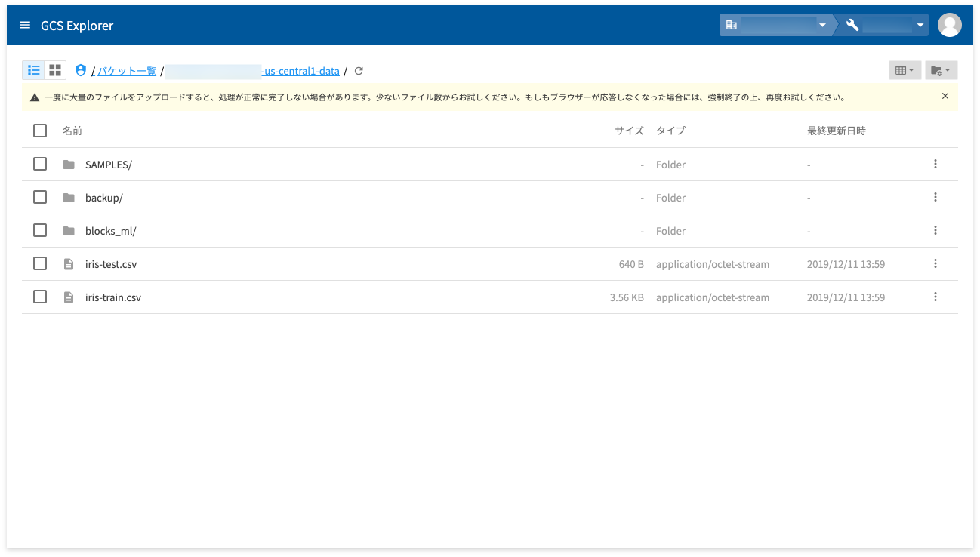Open the backup/ folder name
The width and height of the screenshot is (980, 557).
pos(104,198)
